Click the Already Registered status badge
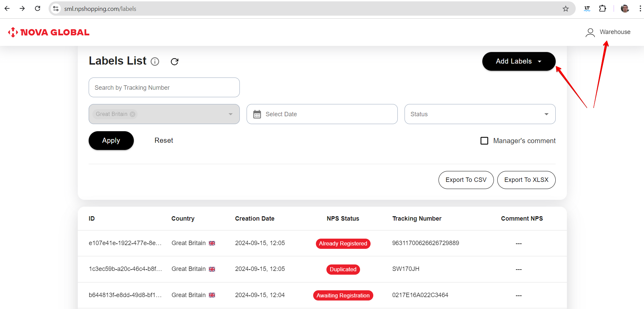Image resolution: width=644 pixels, height=309 pixels. [343, 243]
